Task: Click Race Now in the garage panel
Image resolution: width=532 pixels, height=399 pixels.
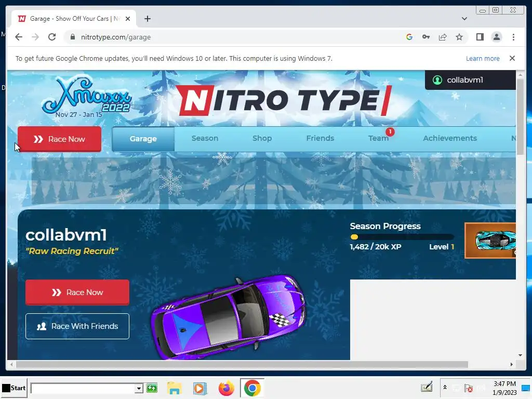Action: coord(77,292)
